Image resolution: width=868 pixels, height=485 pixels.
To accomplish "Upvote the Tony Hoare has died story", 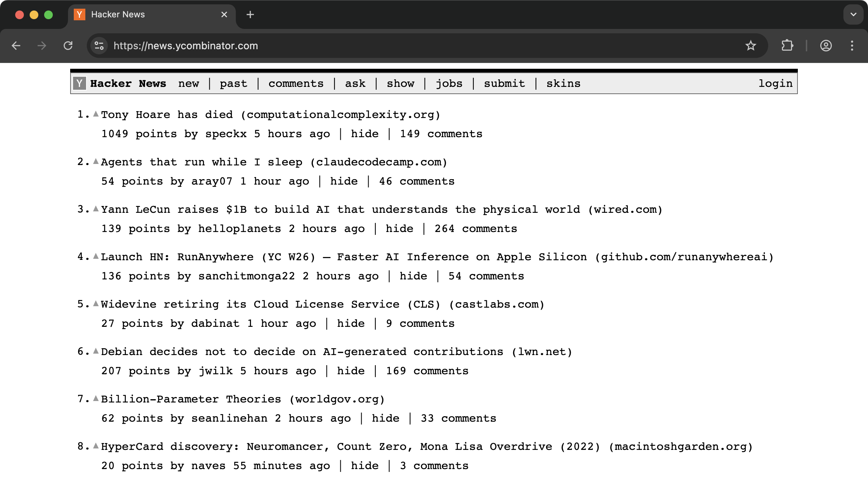I will click(x=96, y=114).
